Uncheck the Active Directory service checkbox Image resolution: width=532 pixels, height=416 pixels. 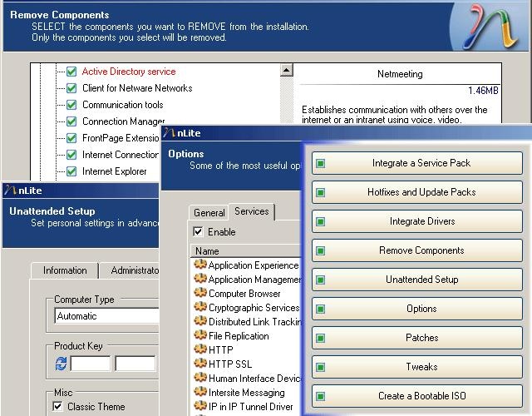tap(71, 72)
